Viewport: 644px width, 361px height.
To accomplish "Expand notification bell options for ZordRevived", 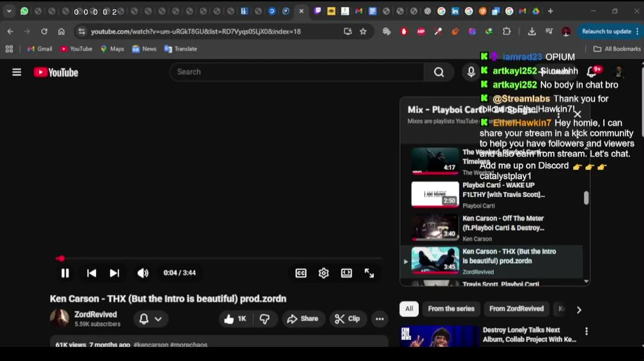I will pyautogui.click(x=150, y=319).
